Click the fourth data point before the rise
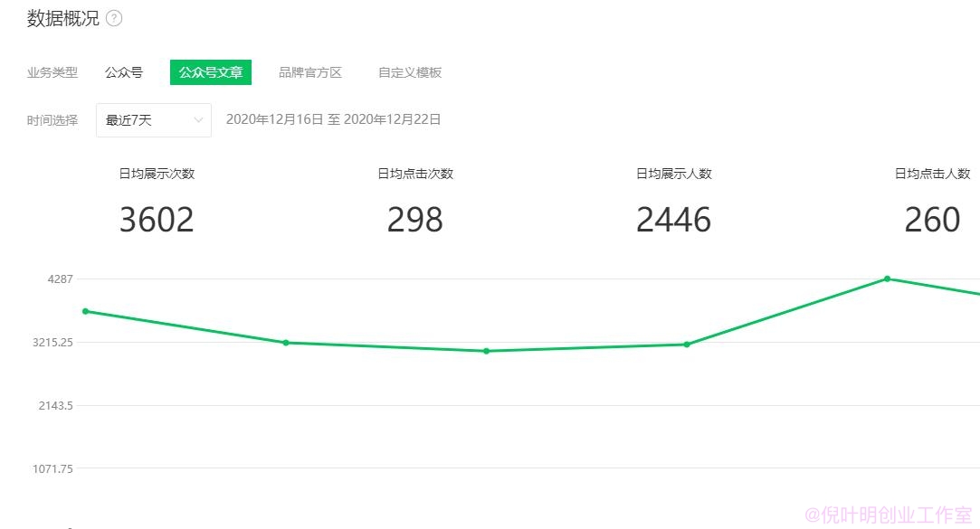 (x=686, y=345)
